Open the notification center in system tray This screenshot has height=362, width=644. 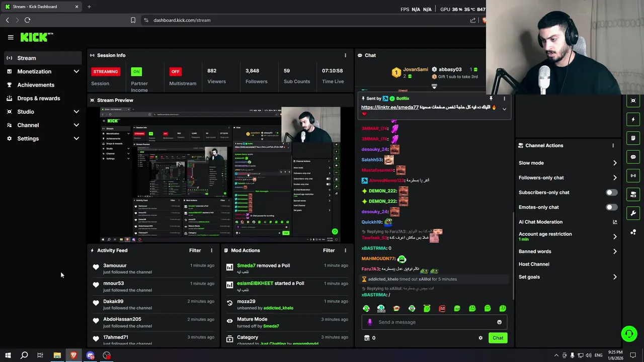[633, 355]
